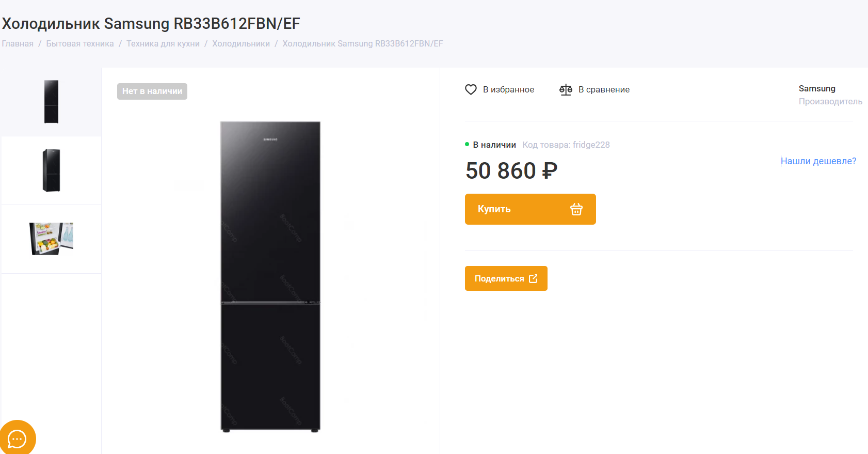Click the Нет в наличии badge
This screenshot has width=868, height=454.
tap(152, 91)
